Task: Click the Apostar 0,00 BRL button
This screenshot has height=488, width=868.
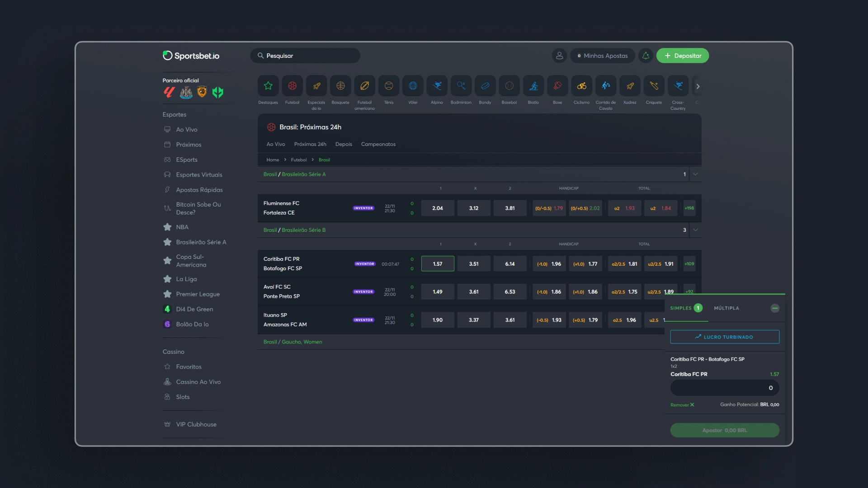Action: point(725,430)
